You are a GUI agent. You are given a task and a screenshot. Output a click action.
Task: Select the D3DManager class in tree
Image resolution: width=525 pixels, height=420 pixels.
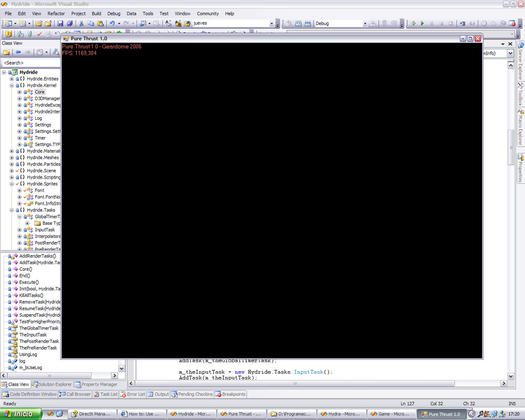click(47, 99)
